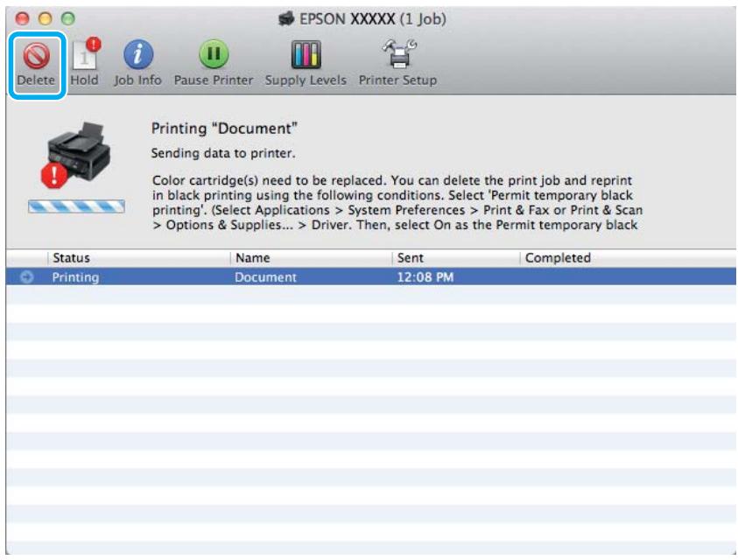Click the striped print progress bar
The width and height of the screenshot is (738, 560).
(76, 206)
